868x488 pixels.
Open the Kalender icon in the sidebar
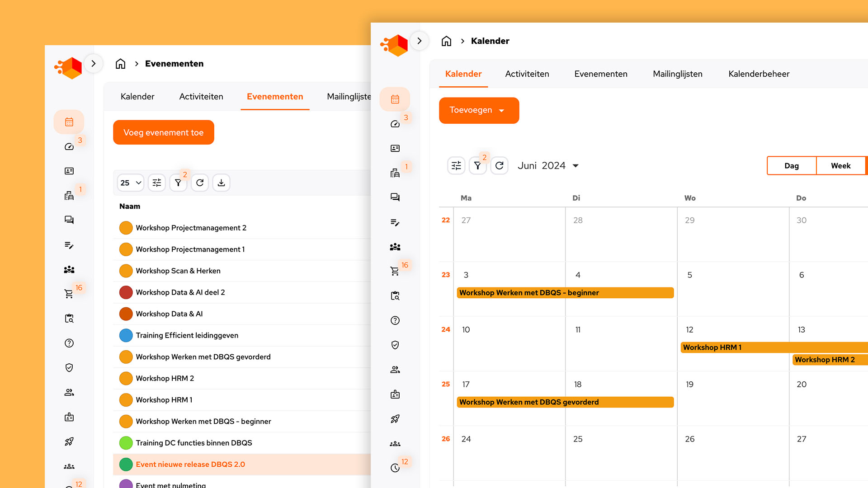(x=395, y=99)
